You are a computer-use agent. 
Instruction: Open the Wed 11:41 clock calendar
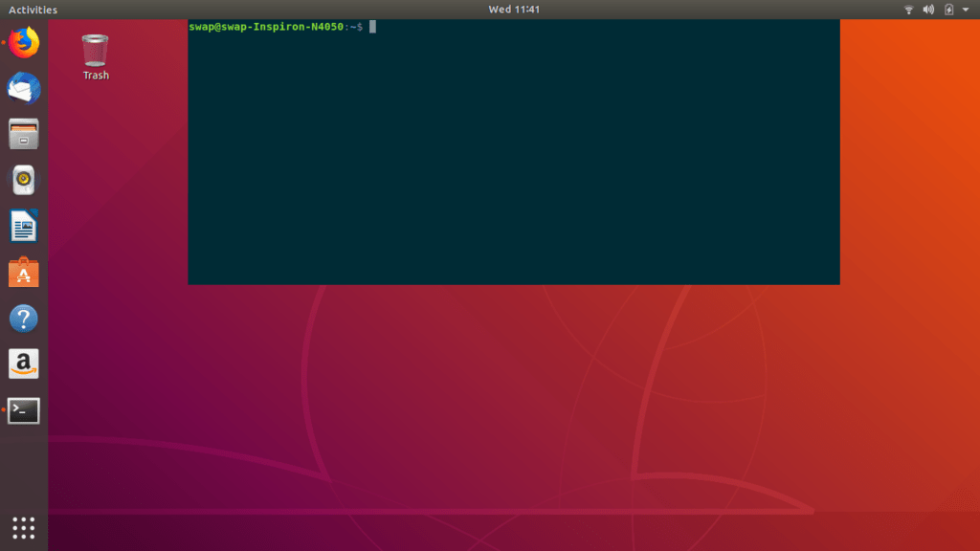tap(514, 10)
